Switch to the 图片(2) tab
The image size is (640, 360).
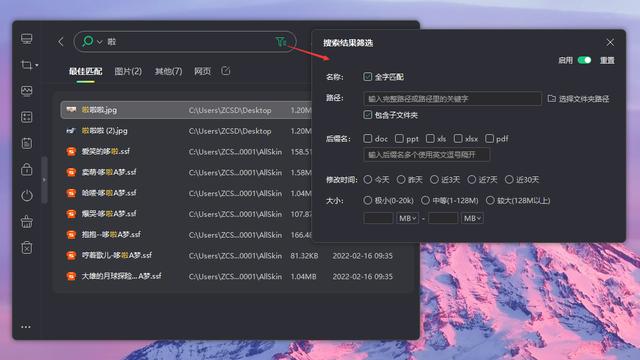(128, 71)
